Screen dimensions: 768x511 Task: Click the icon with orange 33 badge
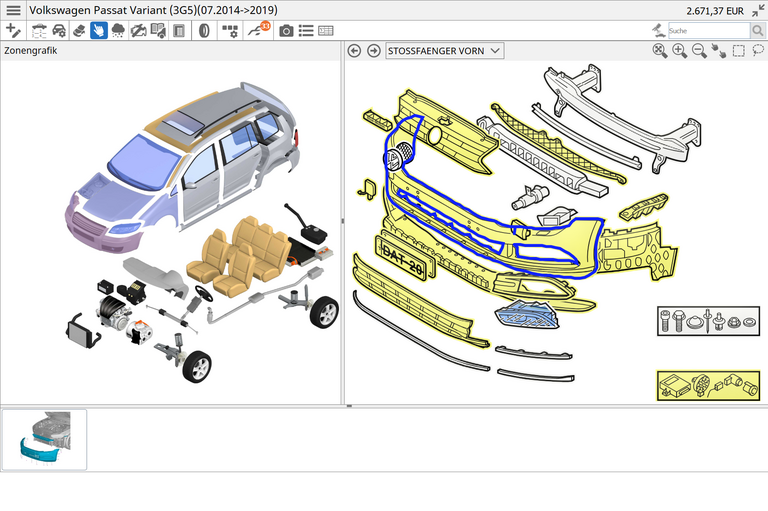259,29
